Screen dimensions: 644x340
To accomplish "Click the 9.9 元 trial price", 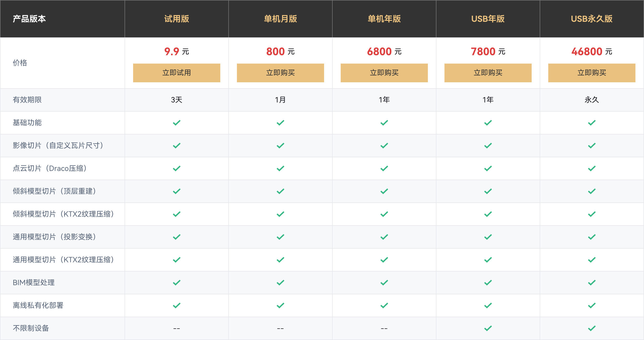I will point(176,52).
